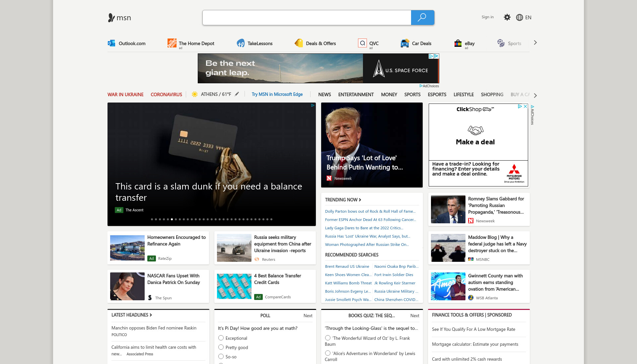Select So-so poll option
This screenshot has width=637, height=364.
(221, 356)
